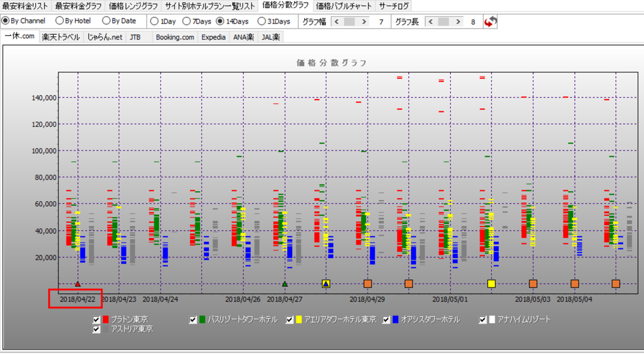This screenshot has height=354, width=644.
Task: Click the red triangle marker above 2018/04/22
Action: (x=78, y=284)
